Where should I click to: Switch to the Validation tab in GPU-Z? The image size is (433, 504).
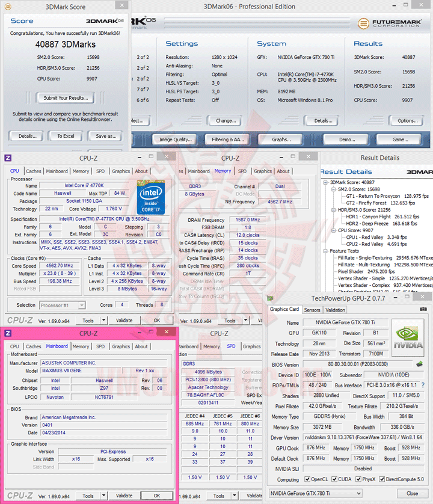coord(335,310)
